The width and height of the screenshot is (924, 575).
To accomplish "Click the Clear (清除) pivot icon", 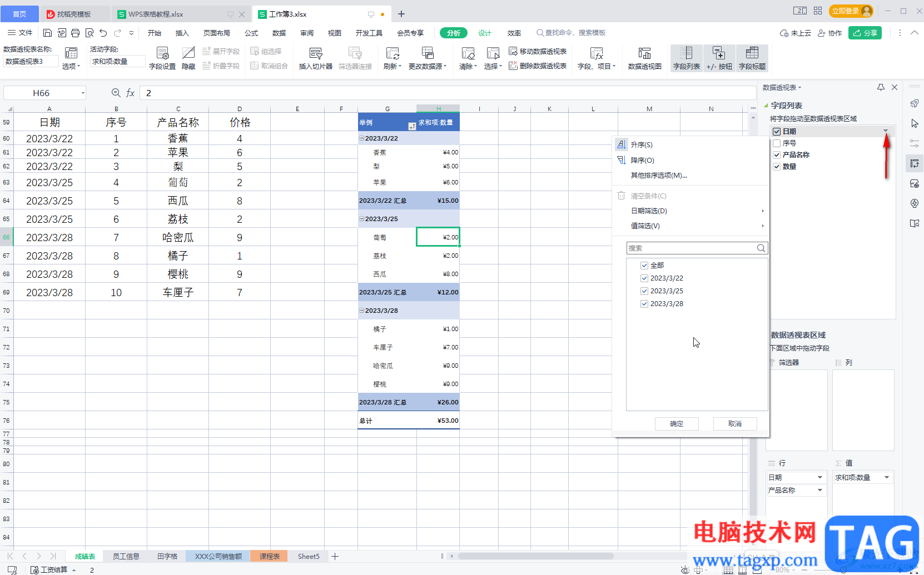I will pos(468,58).
